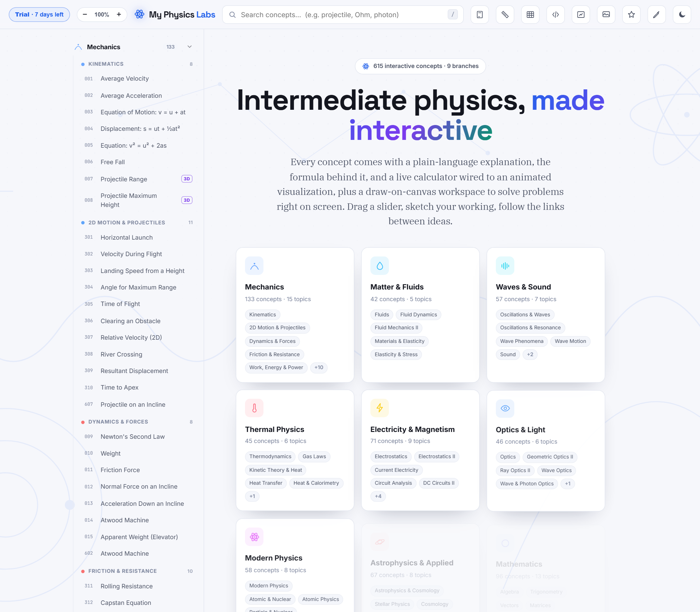Open Average Velocity concept
The height and width of the screenshot is (612, 700).
click(137, 79)
